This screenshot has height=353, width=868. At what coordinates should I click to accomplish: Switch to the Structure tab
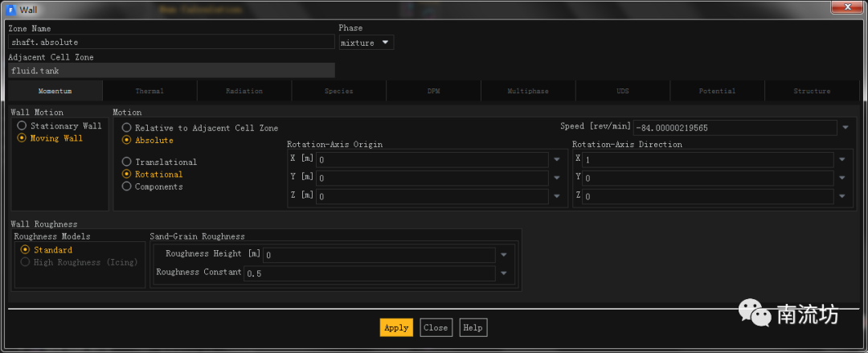(x=812, y=91)
